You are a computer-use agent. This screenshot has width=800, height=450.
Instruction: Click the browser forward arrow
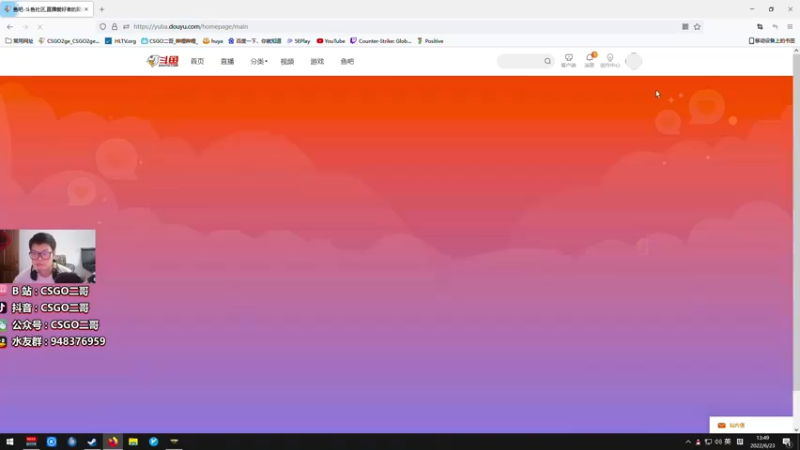pos(25,27)
